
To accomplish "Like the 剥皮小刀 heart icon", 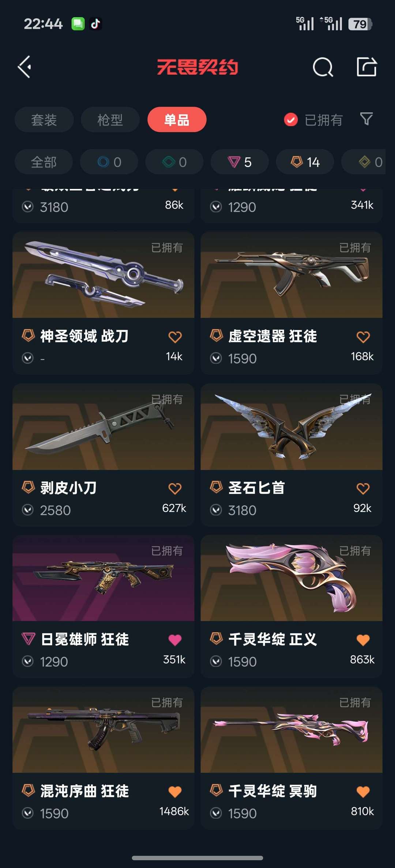I will pos(175,488).
